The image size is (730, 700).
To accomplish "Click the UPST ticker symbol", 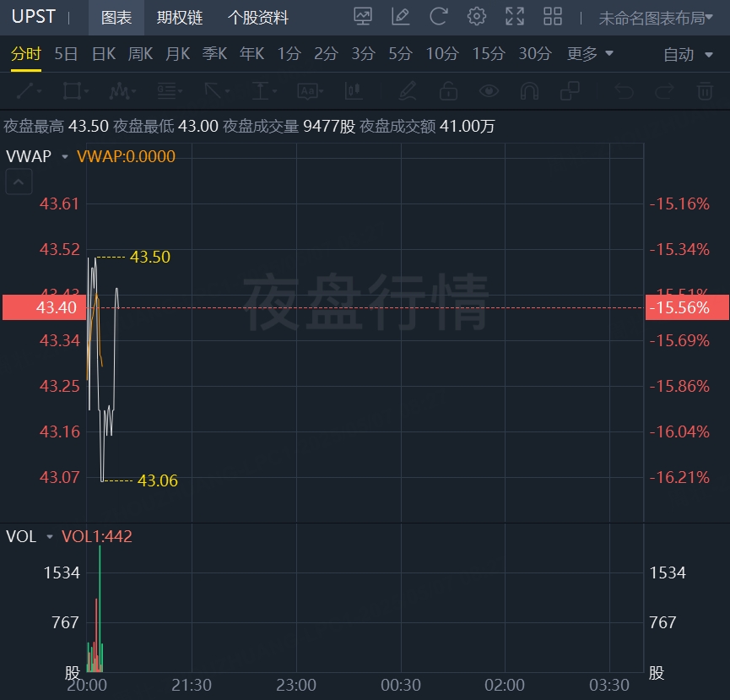I will pos(34,17).
